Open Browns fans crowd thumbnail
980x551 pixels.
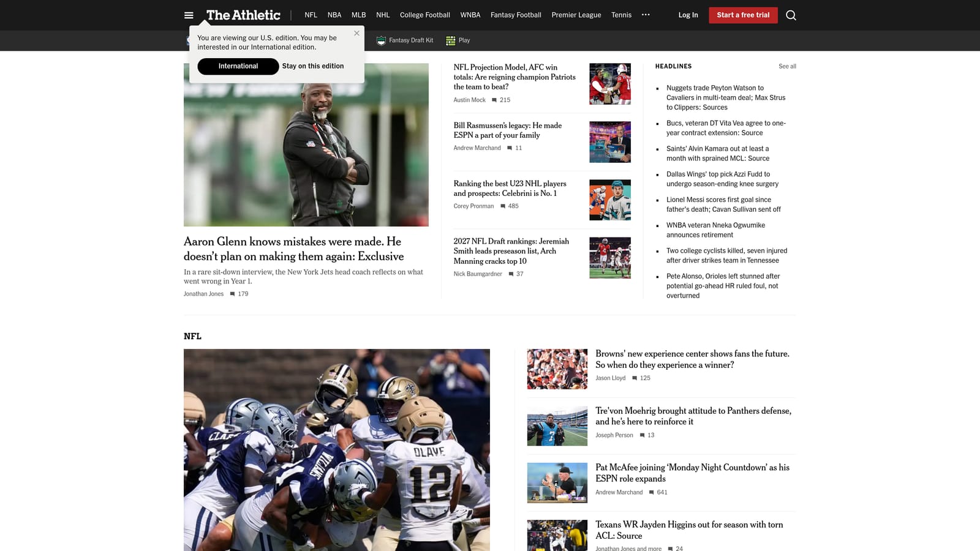pos(557,369)
